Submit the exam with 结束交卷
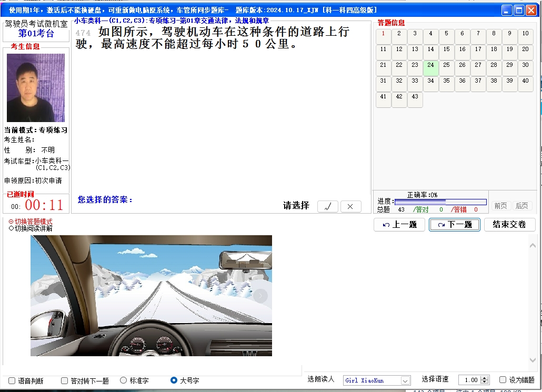The height and width of the screenshot is (392, 542). pyautogui.click(x=509, y=225)
